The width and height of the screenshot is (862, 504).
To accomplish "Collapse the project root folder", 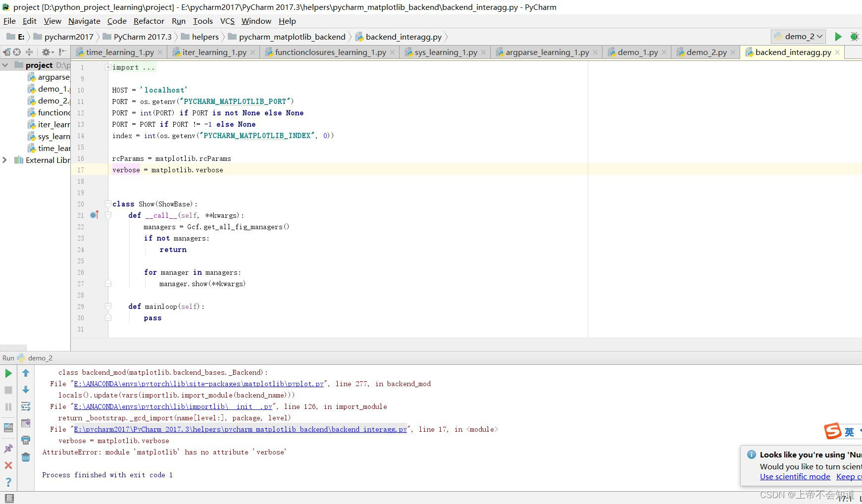I will tap(5, 65).
